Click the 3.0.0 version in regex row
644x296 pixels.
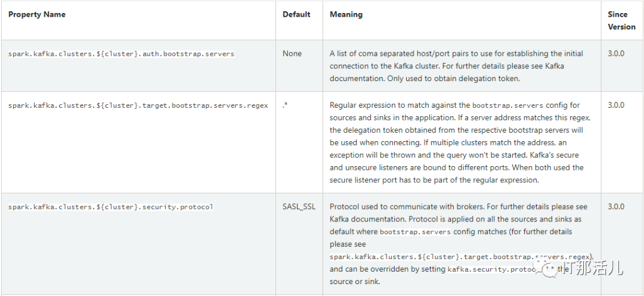point(616,105)
